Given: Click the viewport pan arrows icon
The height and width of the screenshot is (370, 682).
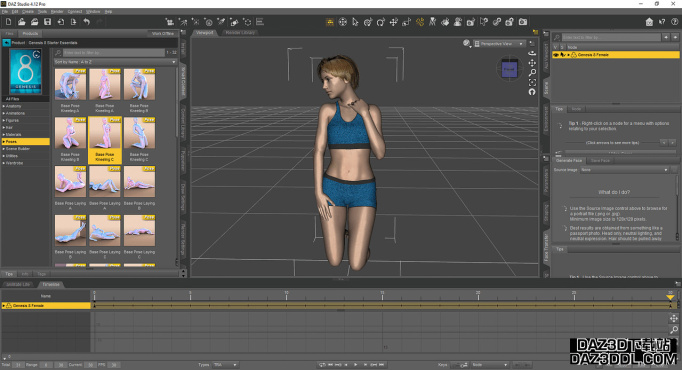Looking at the screenshot, I should tap(532, 63).
